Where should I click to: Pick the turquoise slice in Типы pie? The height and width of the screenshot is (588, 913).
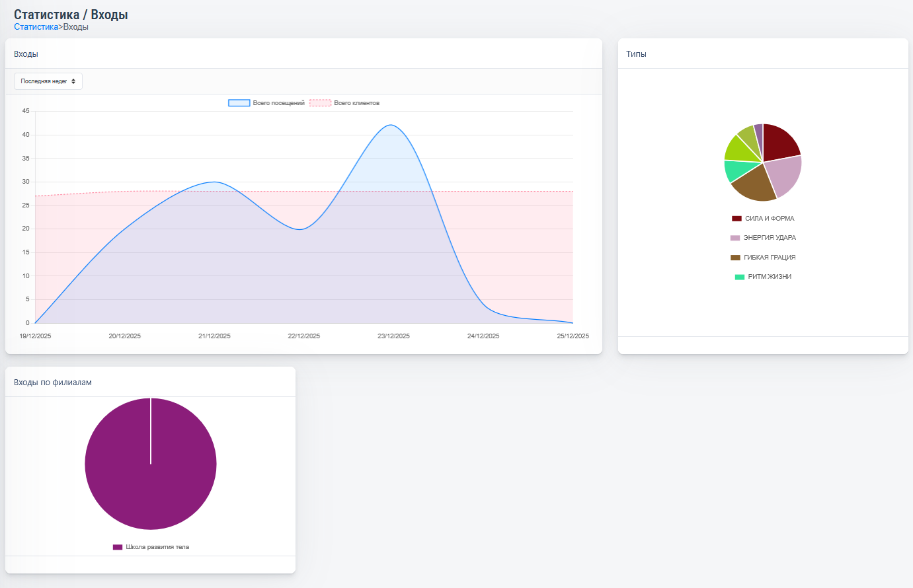[x=735, y=170]
